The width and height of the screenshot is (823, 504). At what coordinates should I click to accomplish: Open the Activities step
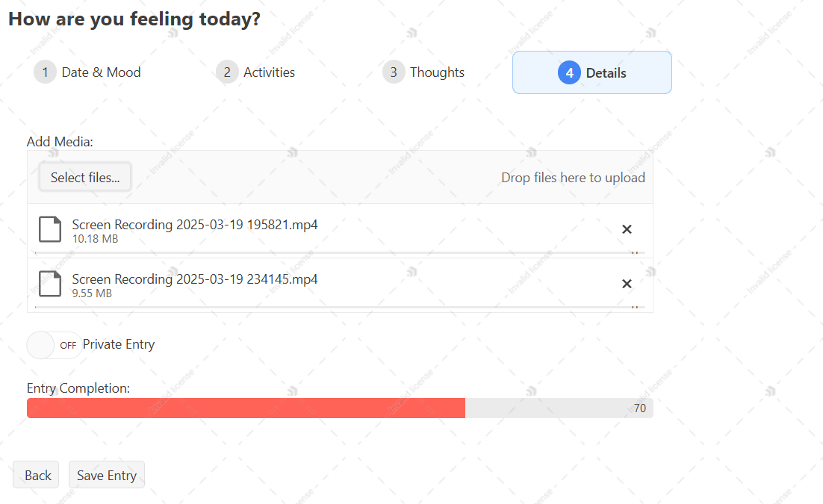(x=255, y=72)
